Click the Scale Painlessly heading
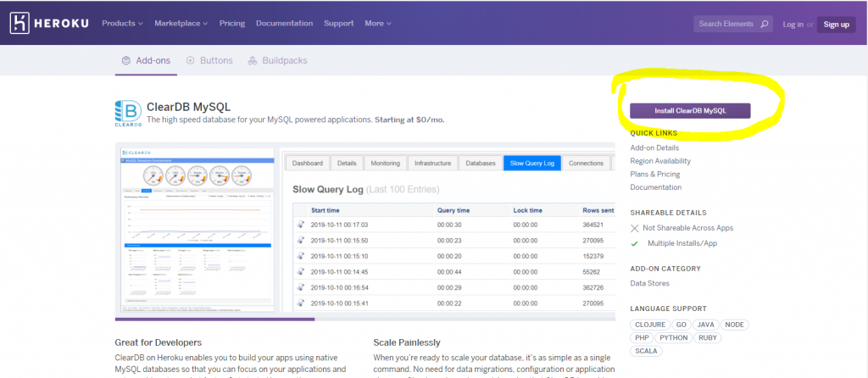 pyautogui.click(x=407, y=342)
